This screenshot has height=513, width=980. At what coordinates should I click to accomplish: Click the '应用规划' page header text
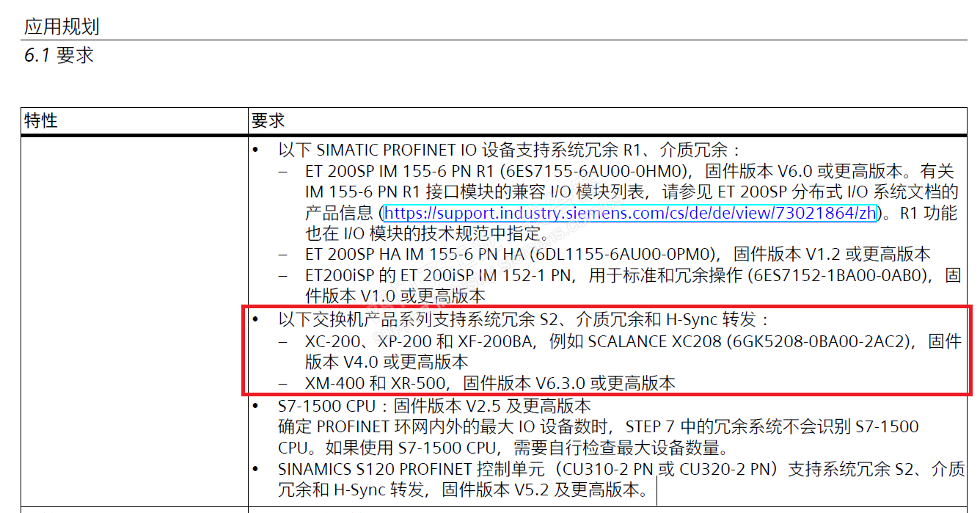(62, 27)
